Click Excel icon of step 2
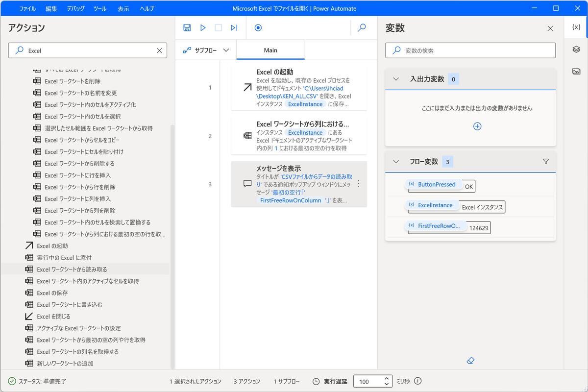The width and height of the screenshot is (588, 392). click(247, 136)
